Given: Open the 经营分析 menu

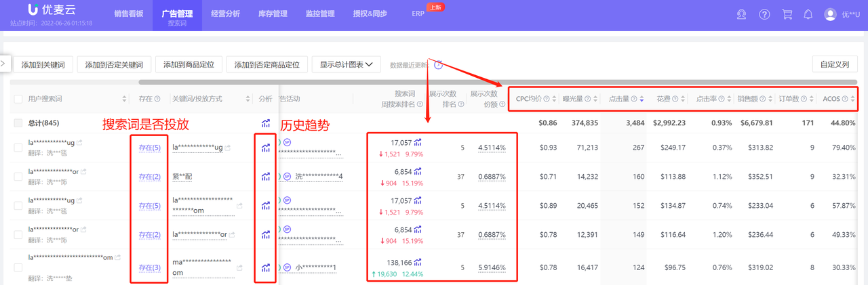Looking at the screenshot, I should point(225,14).
